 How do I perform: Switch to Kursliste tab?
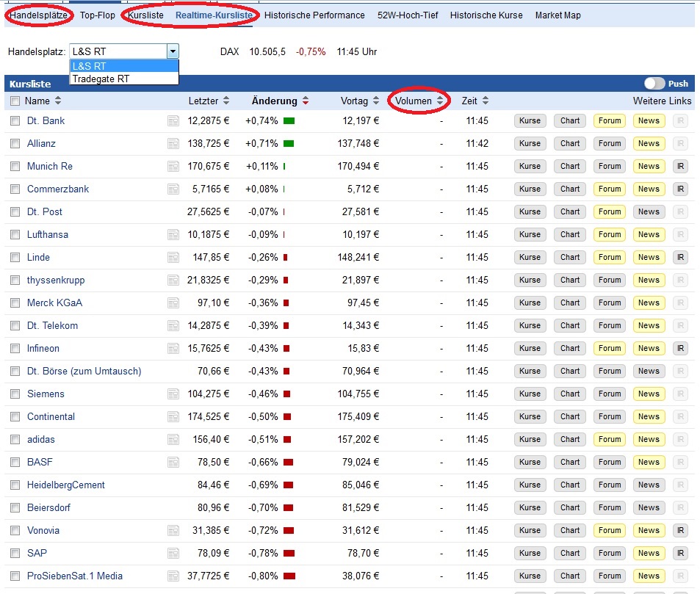tap(145, 15)
